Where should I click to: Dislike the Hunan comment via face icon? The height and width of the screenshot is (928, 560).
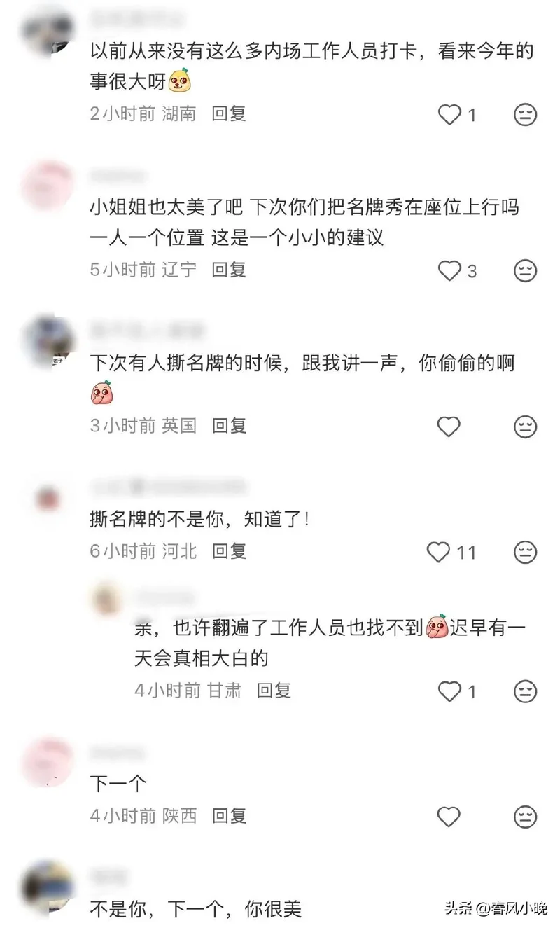[525, 114]
